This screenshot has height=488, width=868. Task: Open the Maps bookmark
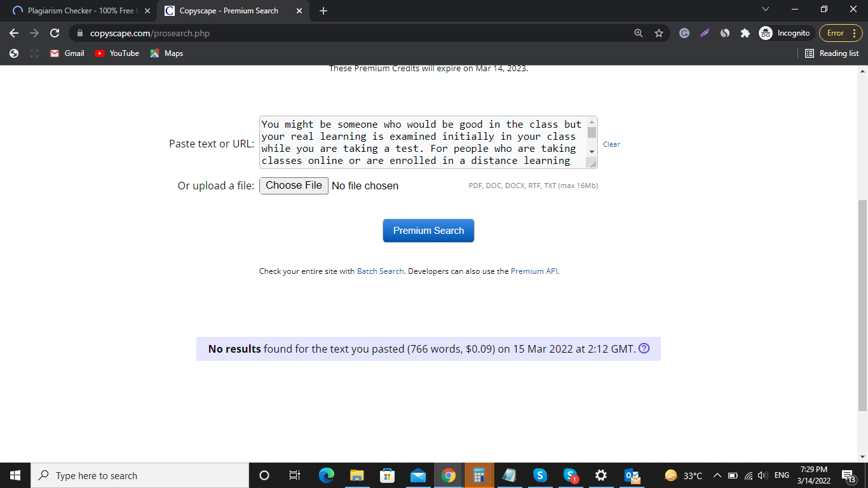coord(166,53)
